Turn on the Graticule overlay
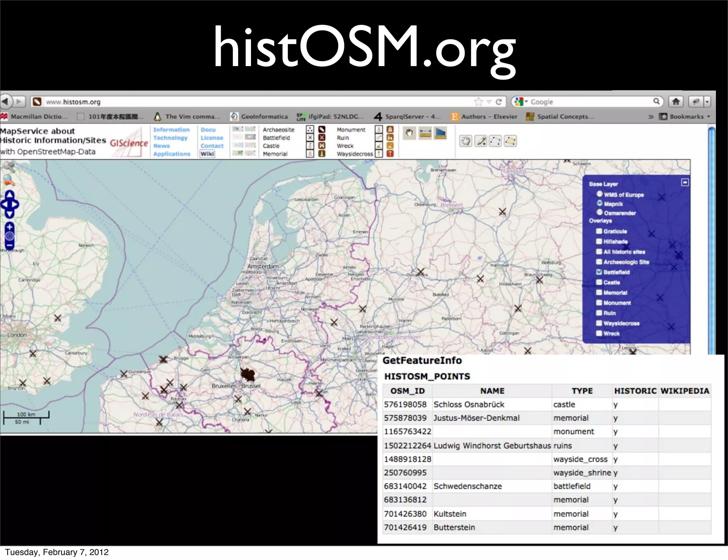 [x=599, y=231]
